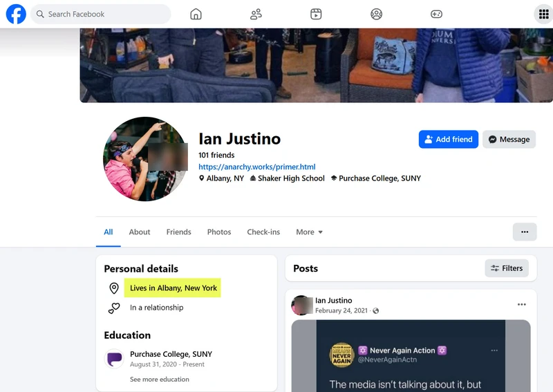The height and width of the screenshot is (392, 553).
Task: Click the public globe icon on post
Action: (376, 311)
